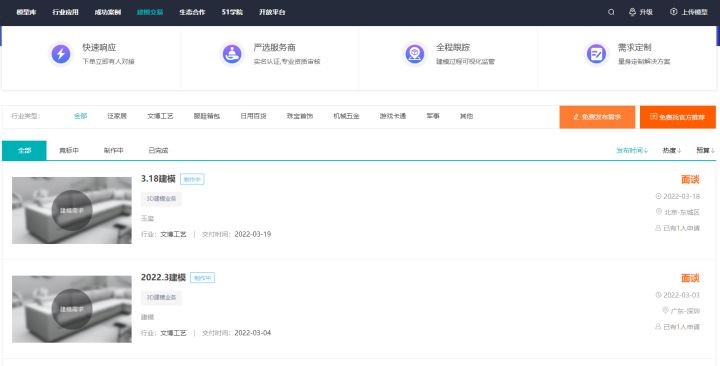Click the 快速响应 lightning bolt icon

pos(61,54)
